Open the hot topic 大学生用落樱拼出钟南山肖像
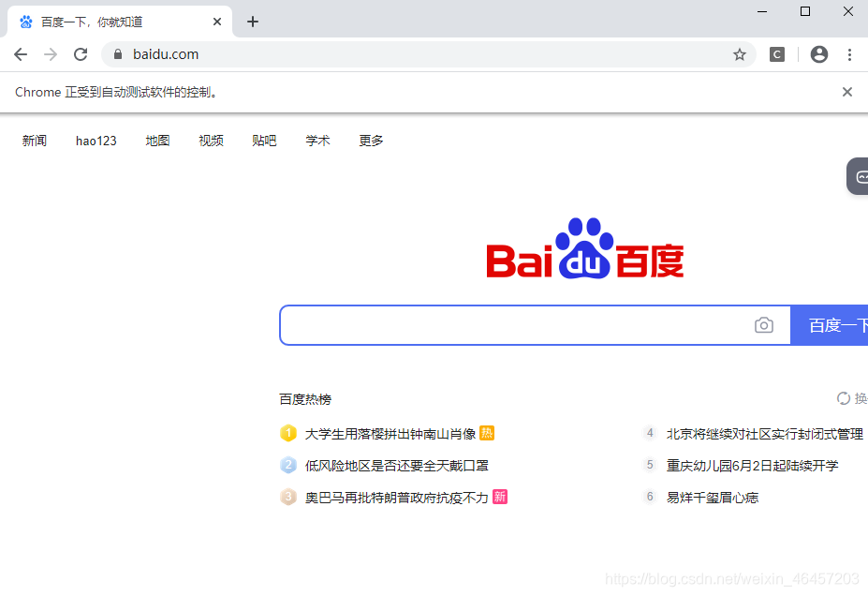This screenshot has height=596, width=868. [390, 433]
